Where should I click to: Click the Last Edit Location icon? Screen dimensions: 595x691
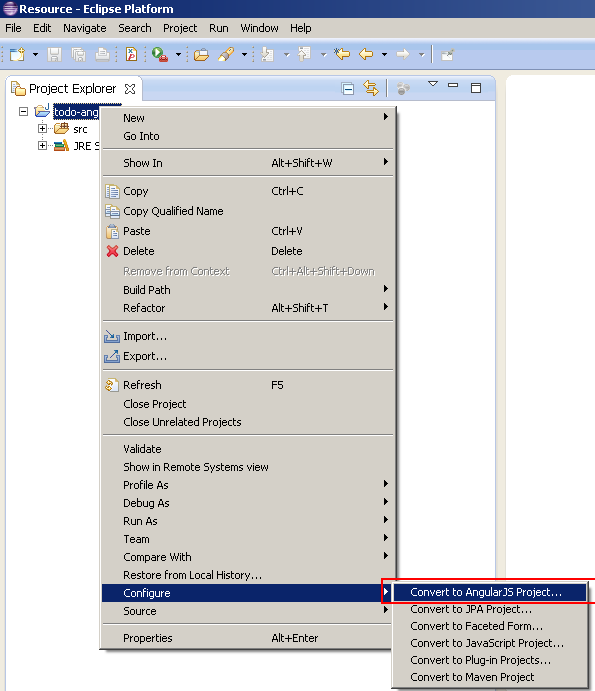point(342,55)
